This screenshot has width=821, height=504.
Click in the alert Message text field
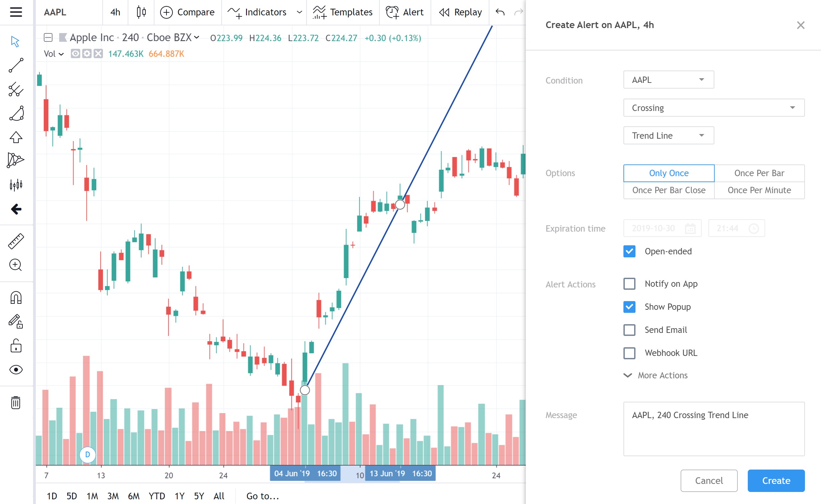coord(714,429)
